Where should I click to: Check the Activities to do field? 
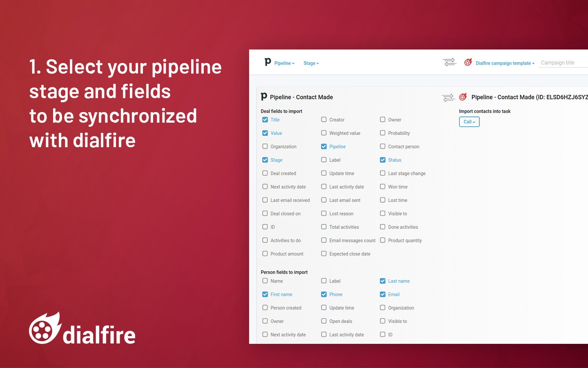(x=265, y=240)
